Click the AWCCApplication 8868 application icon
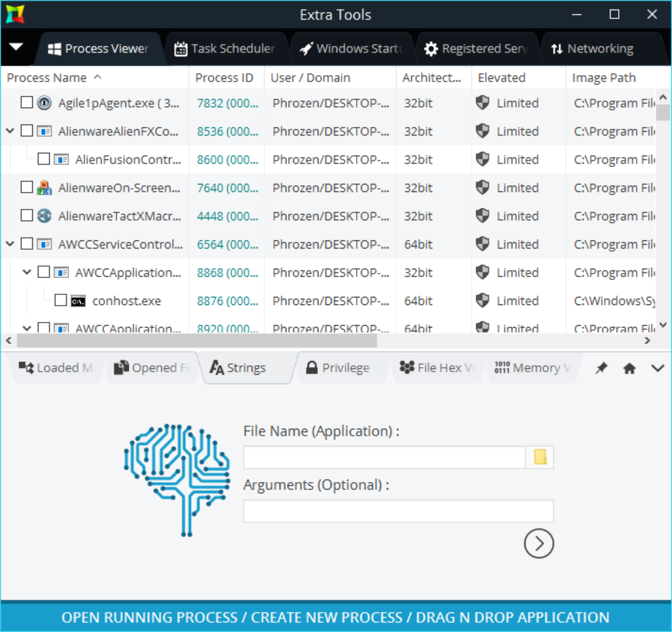This screenshot has height=632, width=672. (62, 272)
